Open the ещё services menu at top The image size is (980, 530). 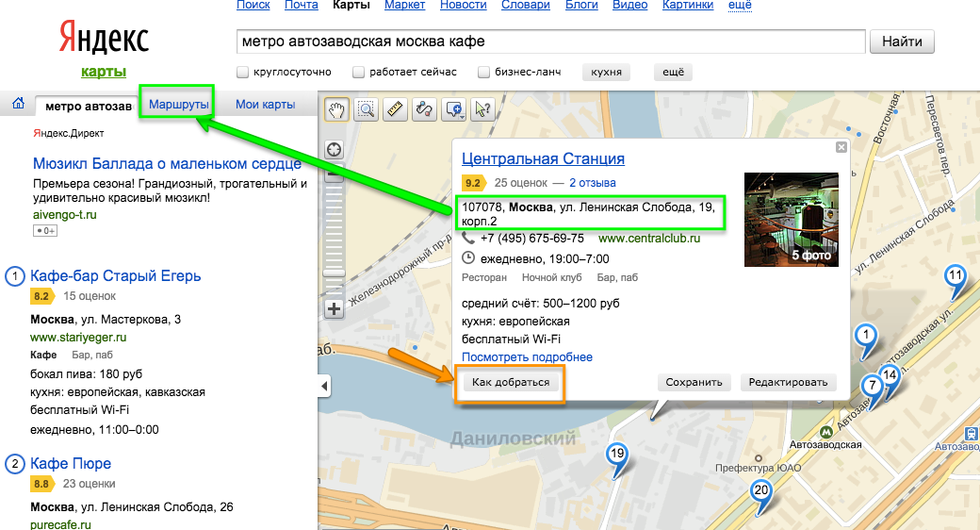740,5
